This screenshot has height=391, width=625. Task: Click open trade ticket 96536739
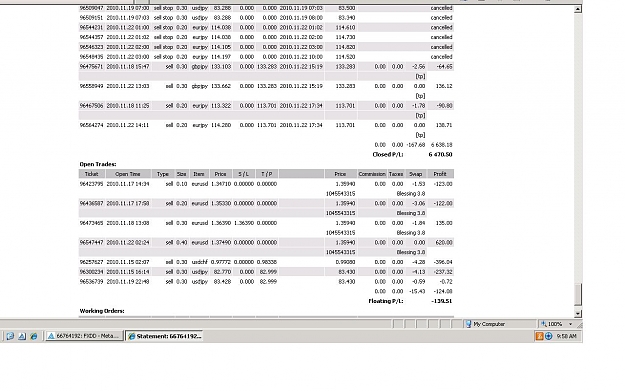(x=92, y=281)
